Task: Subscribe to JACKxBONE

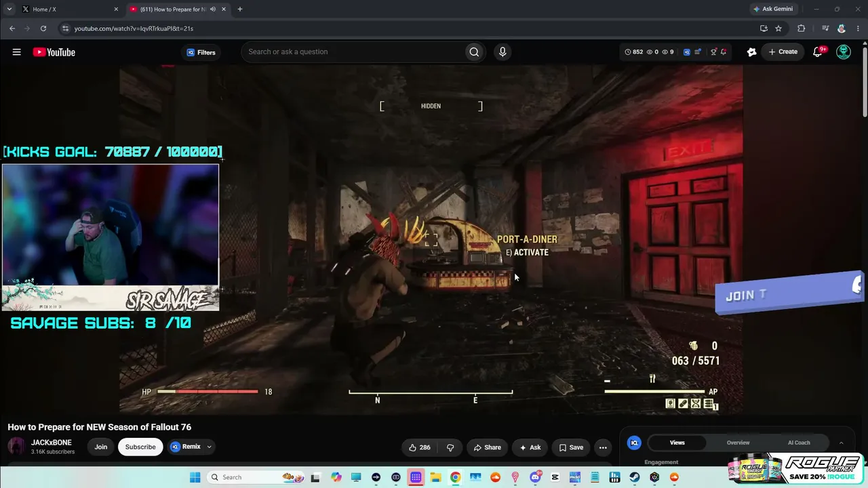Action: pyautogui.click(x=140, y=447)
